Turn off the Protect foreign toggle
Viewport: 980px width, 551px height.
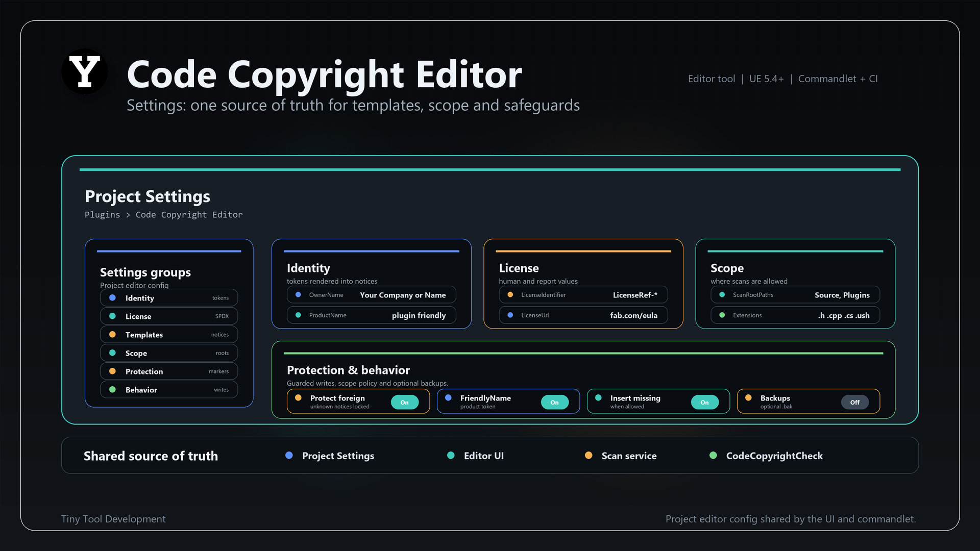click(405, 403)
